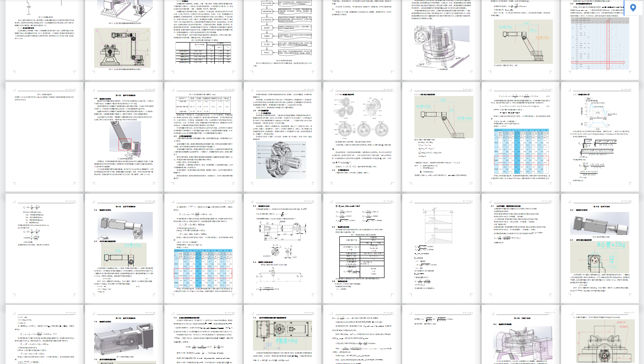Open the page with base turntable 3D wireframe view
This screenshot has width=644, height=364.
tap(521, 334)
